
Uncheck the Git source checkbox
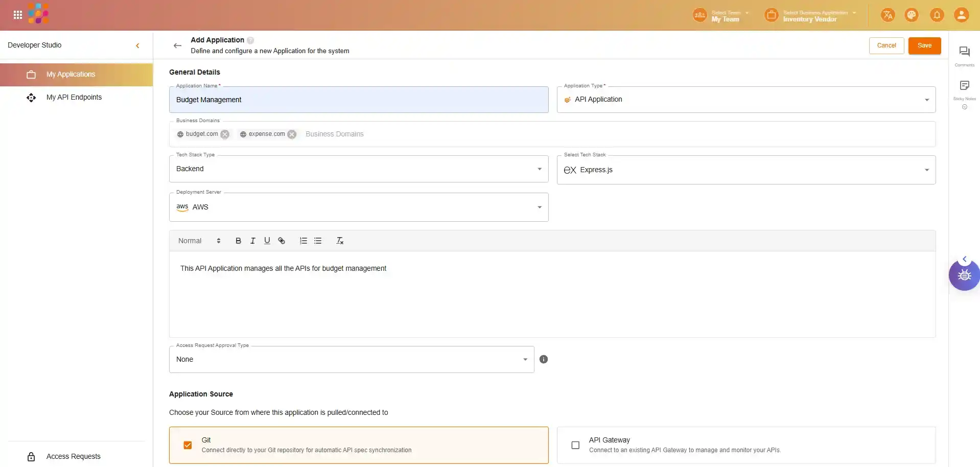coord(188,445)
